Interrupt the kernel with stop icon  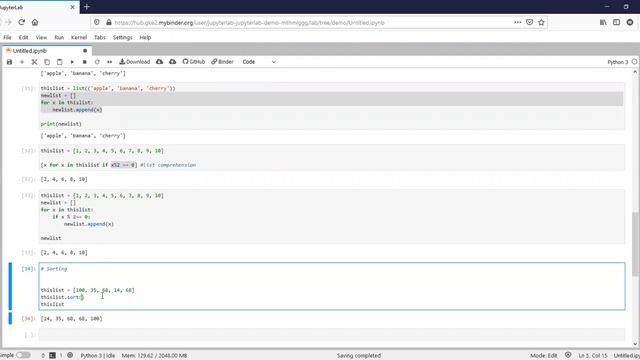coord(84,62)
